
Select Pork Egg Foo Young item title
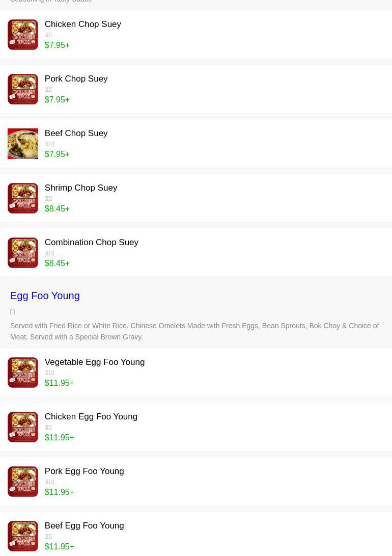pyautogui.click(x=85, y=471)
